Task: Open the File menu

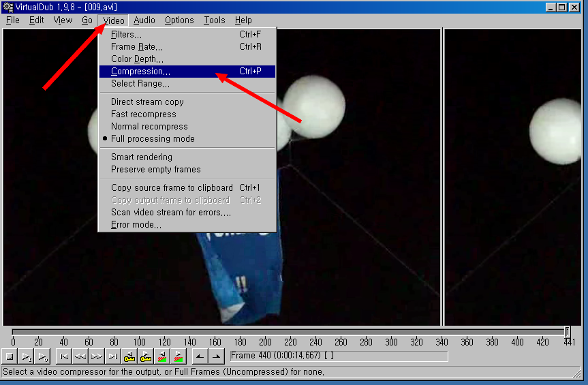Action: pyautogui.click(x=13, y=20)
